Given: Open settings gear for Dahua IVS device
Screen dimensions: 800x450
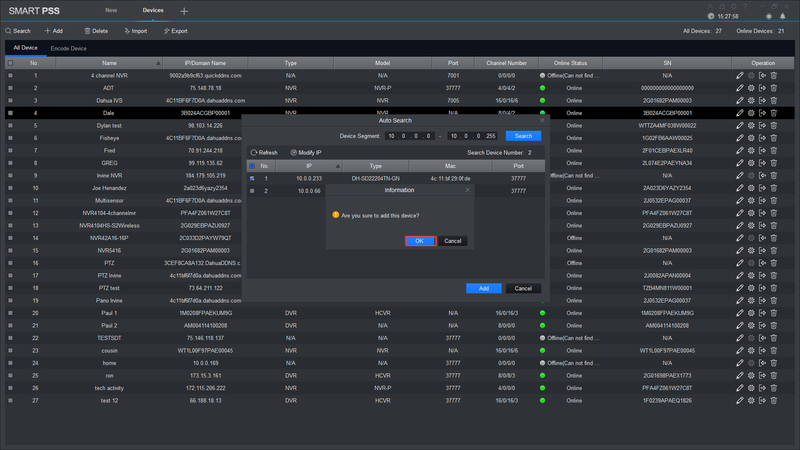Looking at the screenshot, I should [751, 101].
